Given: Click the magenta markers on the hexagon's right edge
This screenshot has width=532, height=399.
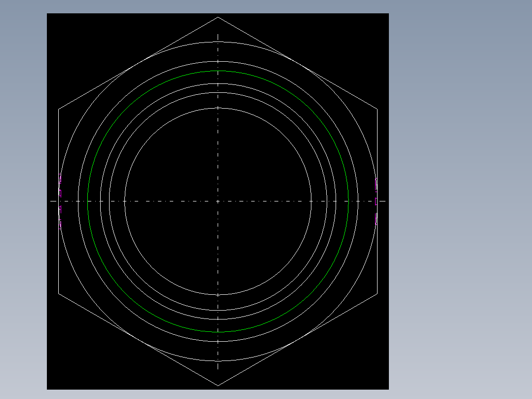Looking at the screenshot, I should 376,201.
